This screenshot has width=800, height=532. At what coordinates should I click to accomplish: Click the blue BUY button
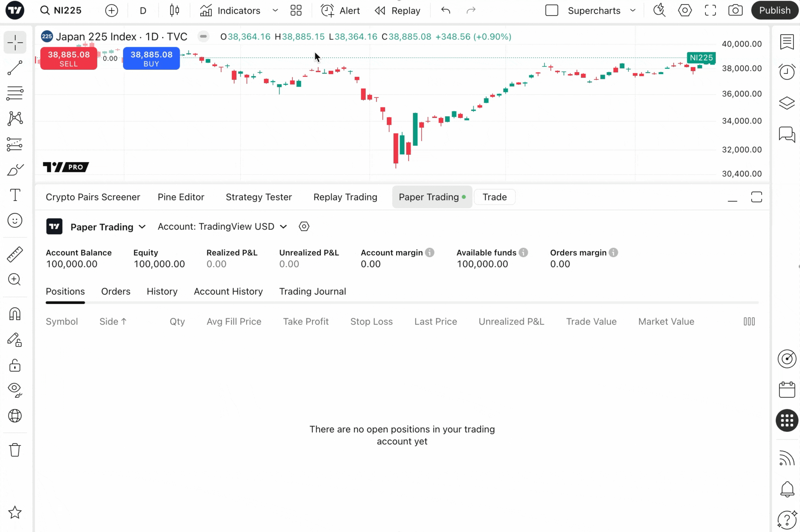151,59
